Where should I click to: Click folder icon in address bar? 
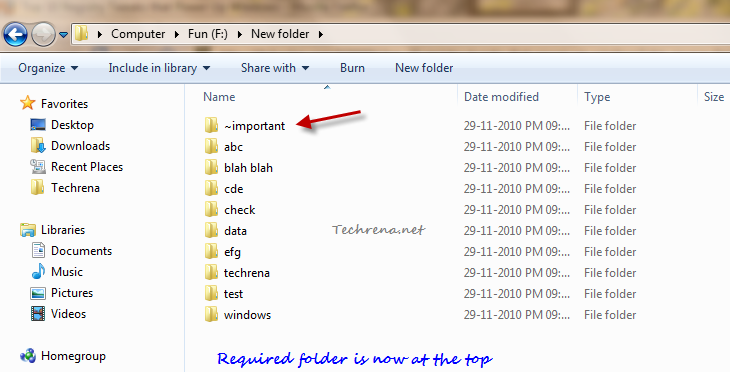tap(81, 34)
